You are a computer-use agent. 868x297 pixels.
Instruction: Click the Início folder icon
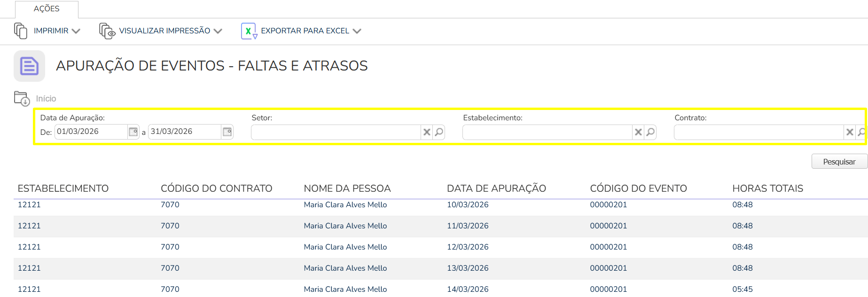click(x=22, y=99)
